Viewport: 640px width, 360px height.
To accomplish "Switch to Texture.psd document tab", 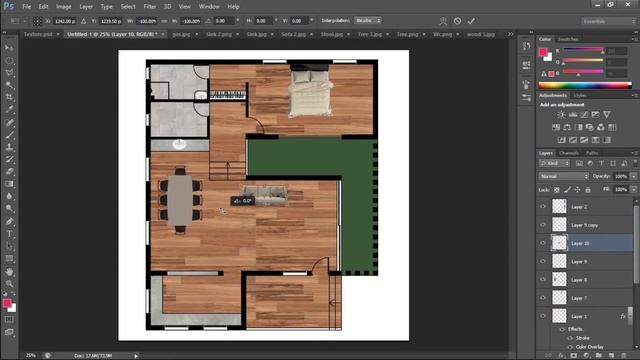I will [x=38, y=34].
